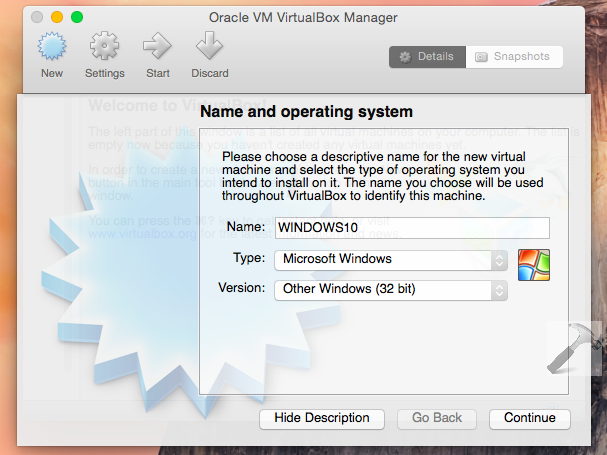
Task: Click the Go Back button
Action: point(437,419)
